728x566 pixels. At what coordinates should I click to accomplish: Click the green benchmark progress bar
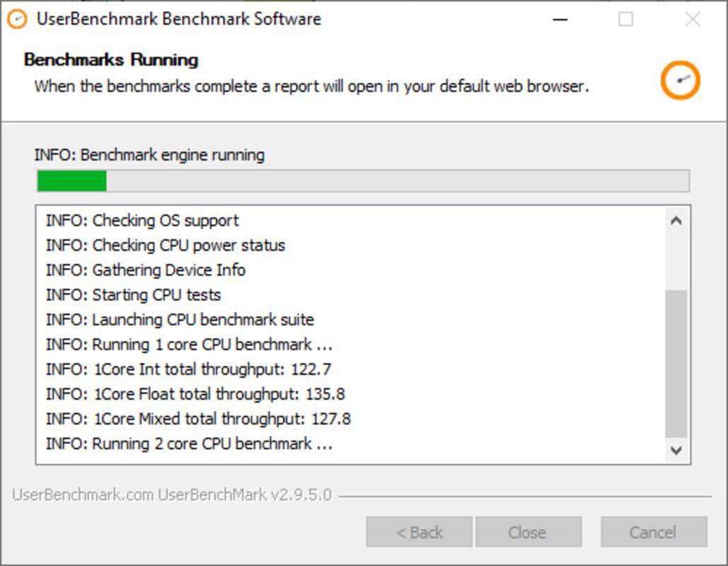coord(363,180)
